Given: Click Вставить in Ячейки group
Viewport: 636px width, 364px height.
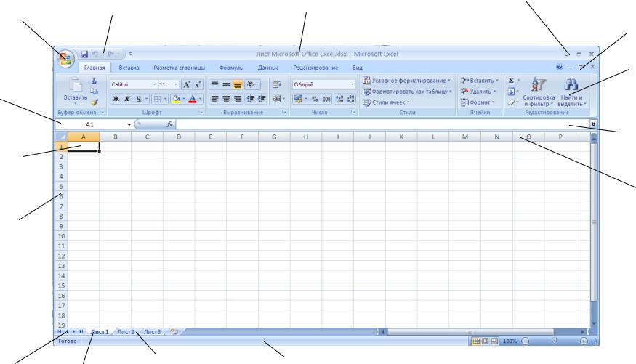Looking at the screenshot, I should (480, 81).
